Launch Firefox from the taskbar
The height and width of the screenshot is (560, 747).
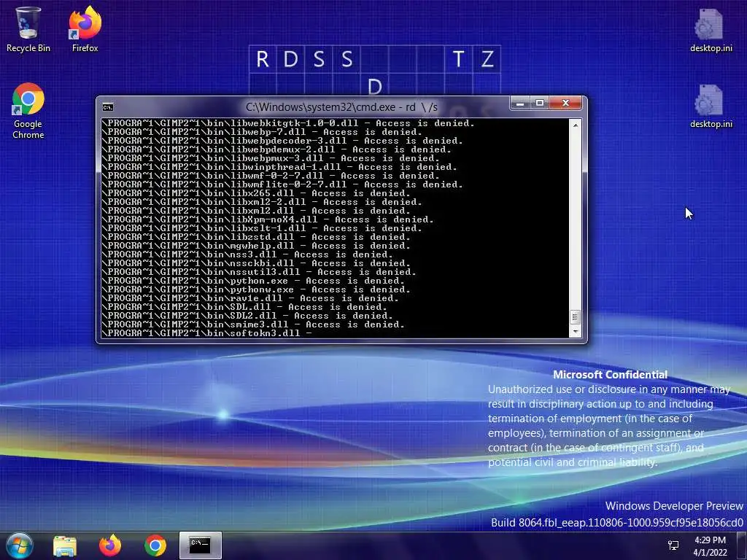coord(110,545)
